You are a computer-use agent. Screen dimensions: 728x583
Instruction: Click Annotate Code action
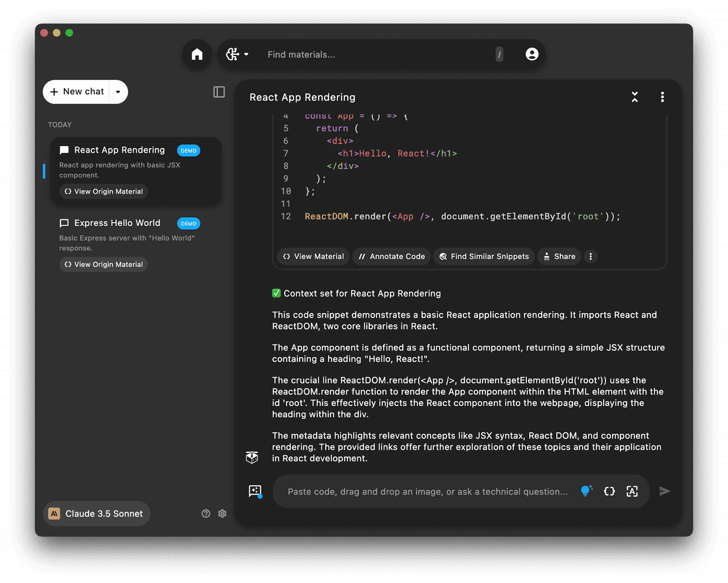click(392, 257)
